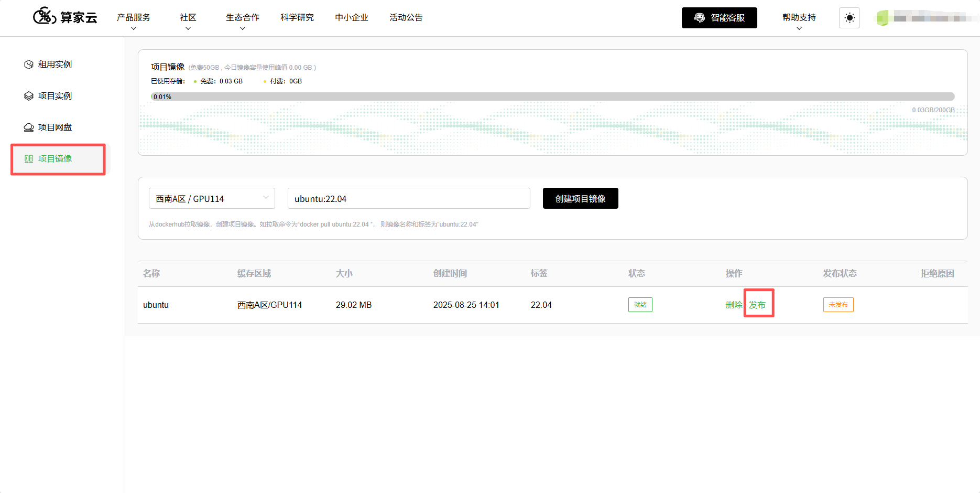Expand the 社区 menu chevron
This screenshot has height=493, width=980.
[x=188, y=28]
